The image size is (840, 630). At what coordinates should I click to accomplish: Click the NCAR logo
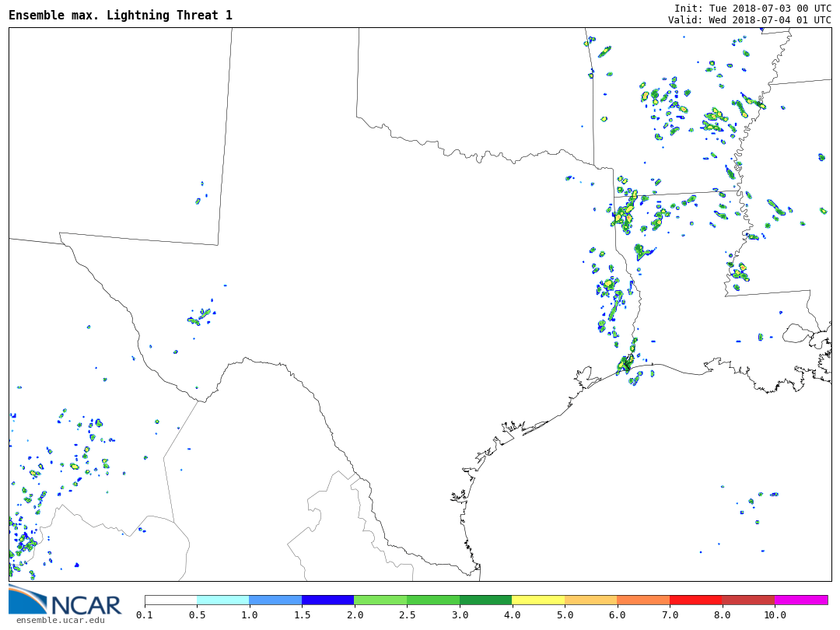pyautogui.click(x=65, y=600)
